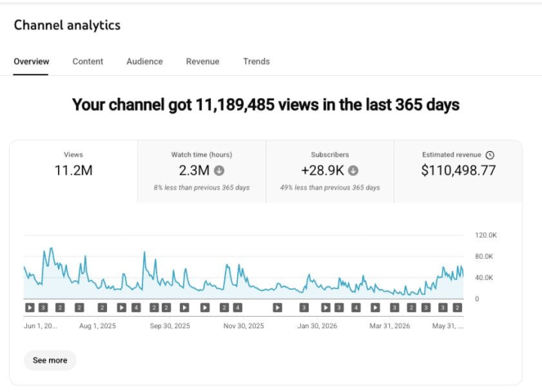Open the 4-videos marker between Aug 1 and Sep 30, 2025
This screenshot has width=542, height=392.
(x=136, y=308)
